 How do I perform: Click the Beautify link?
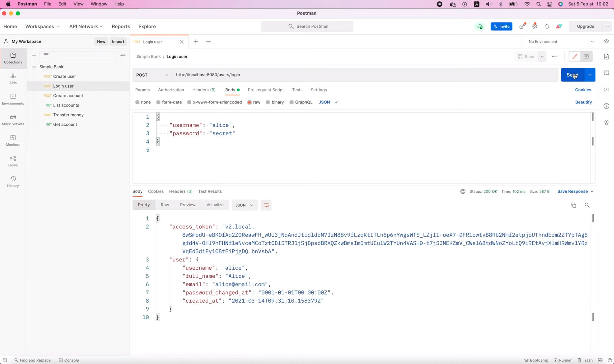coord(584,102)
